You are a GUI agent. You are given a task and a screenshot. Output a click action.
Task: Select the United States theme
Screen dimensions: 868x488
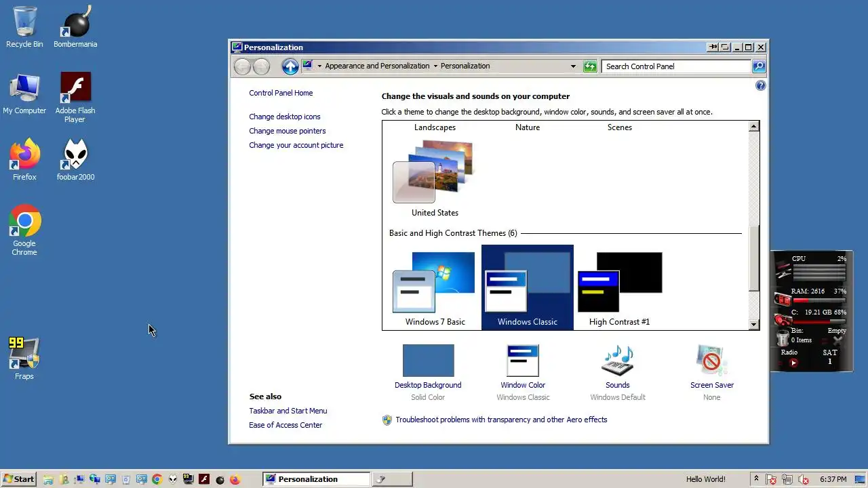tap(435, 178)
